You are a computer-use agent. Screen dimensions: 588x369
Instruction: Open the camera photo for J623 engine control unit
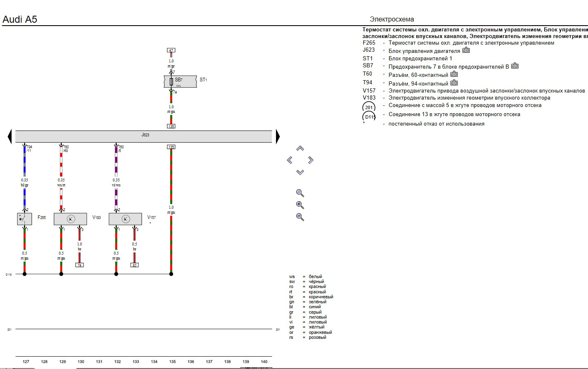coord(466,50)
